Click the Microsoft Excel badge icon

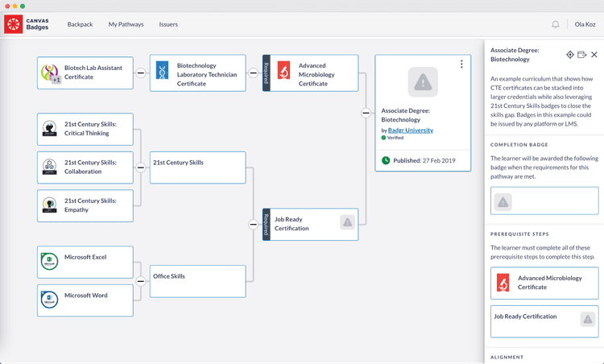(x=49, y=262)
